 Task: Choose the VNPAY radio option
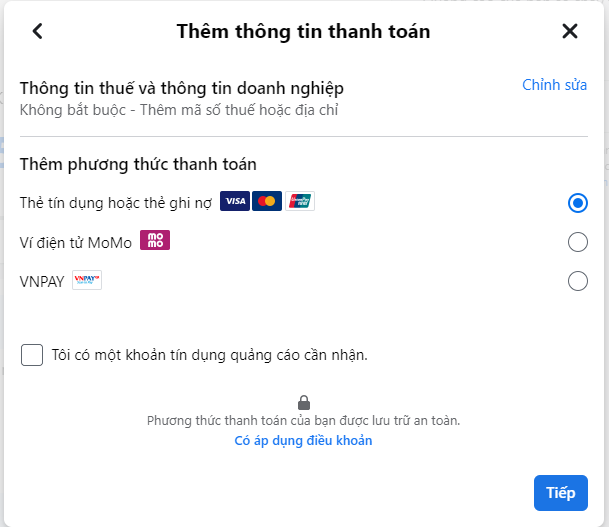pos(577,281)
